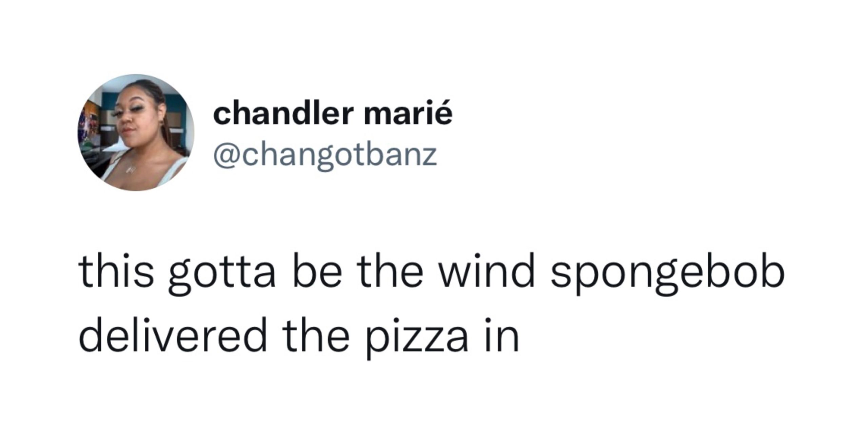
Task: Open chandler marié's profile picture
Action: pyautogui.click(x=136, y=132)
